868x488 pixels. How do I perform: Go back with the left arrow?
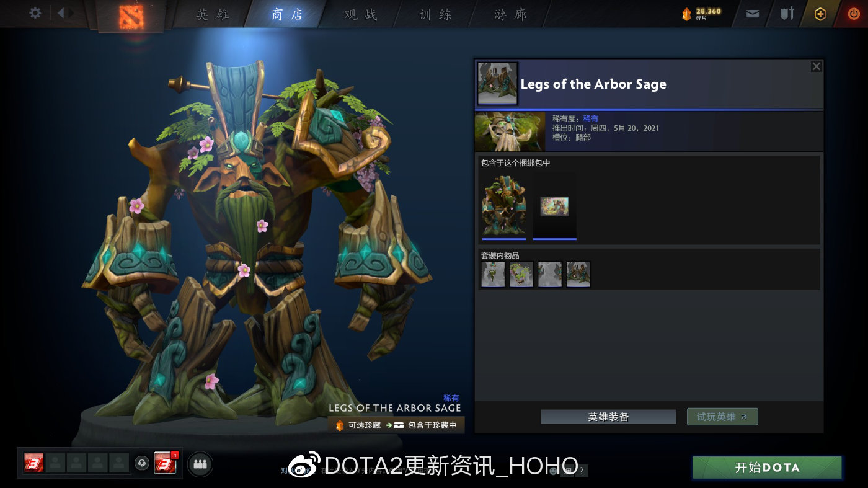tap(61, 12)
